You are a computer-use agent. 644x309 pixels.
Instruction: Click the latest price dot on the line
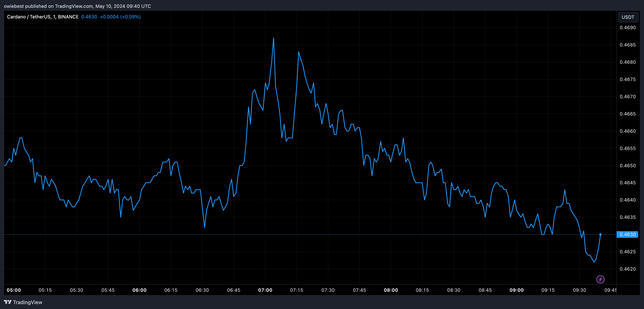coord(600,234)
